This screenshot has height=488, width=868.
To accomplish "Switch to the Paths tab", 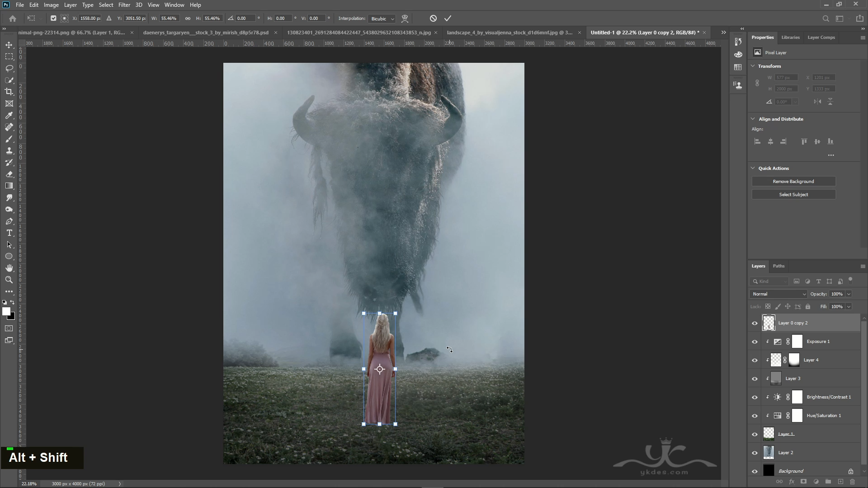I will click(778, 266).
